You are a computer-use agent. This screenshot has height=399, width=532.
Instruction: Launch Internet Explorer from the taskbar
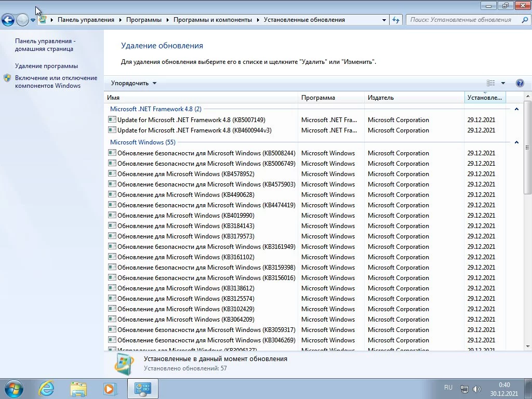tap(47, 388)
